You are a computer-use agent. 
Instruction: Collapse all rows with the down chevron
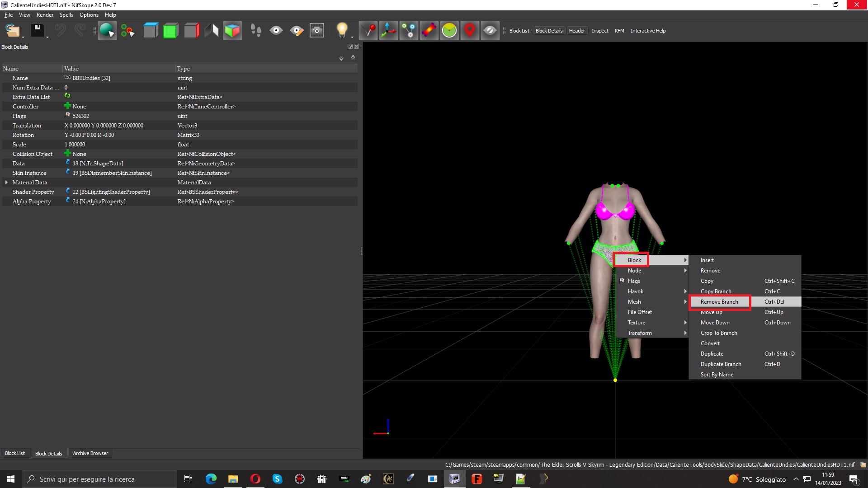(341, 58)
